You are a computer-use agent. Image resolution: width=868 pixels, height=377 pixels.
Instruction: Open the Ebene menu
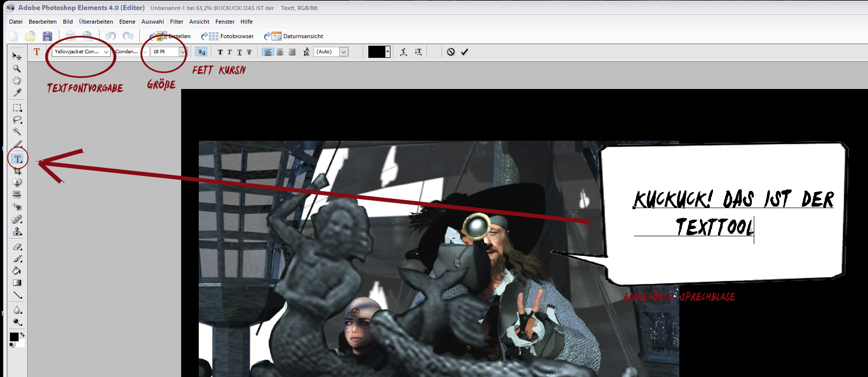(127, 22)
